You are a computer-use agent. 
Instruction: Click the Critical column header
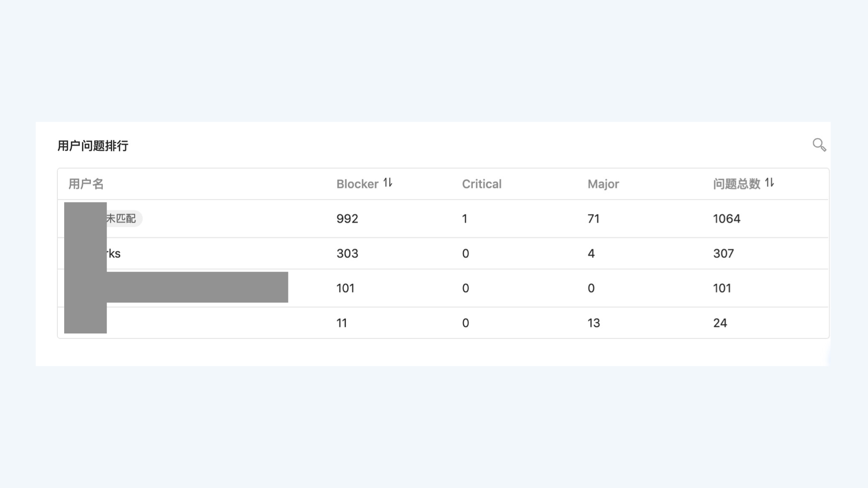tap(481, 184)
